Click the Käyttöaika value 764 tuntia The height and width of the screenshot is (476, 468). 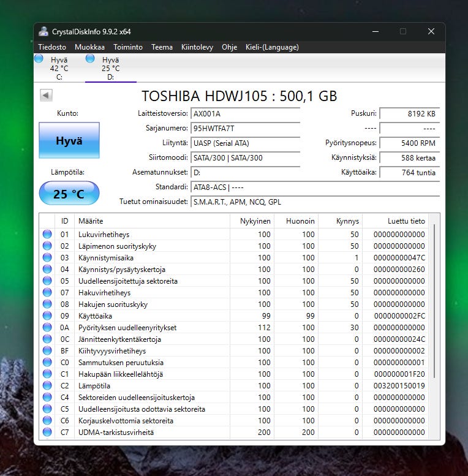409,172
